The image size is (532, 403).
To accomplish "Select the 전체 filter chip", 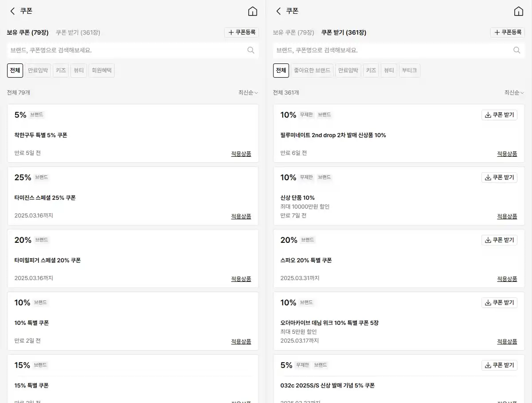I will coord(15,70).
